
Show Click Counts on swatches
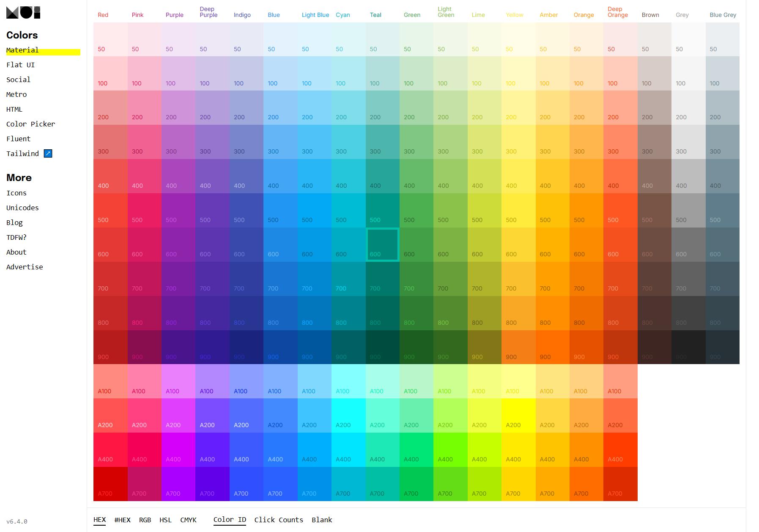[279, 520]
